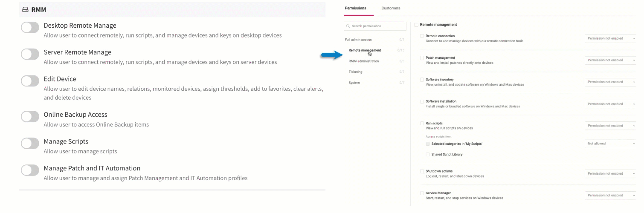Image resolution: width=644 pixels, height=213 pixels.
Task: Check the Remote connection checkbox
Action: (422, 36)
